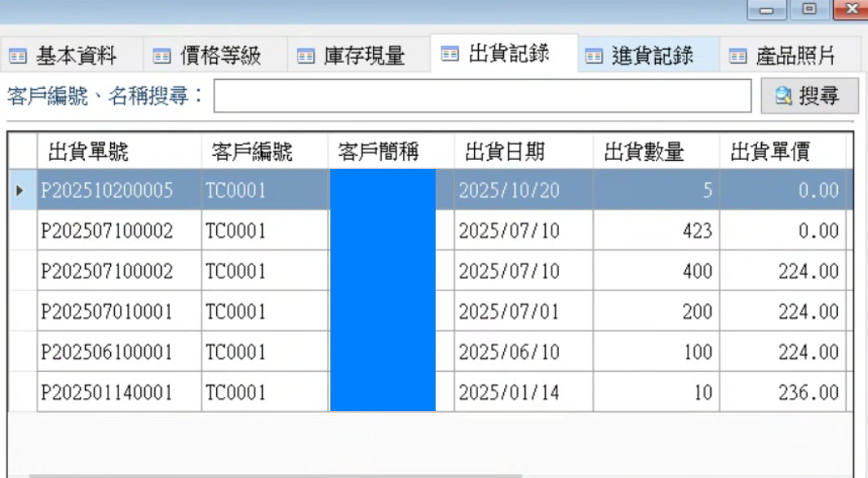Sort by the 出貨日期 column header
This screenshot has height=478, width=868.
click(x=522, y=150)
